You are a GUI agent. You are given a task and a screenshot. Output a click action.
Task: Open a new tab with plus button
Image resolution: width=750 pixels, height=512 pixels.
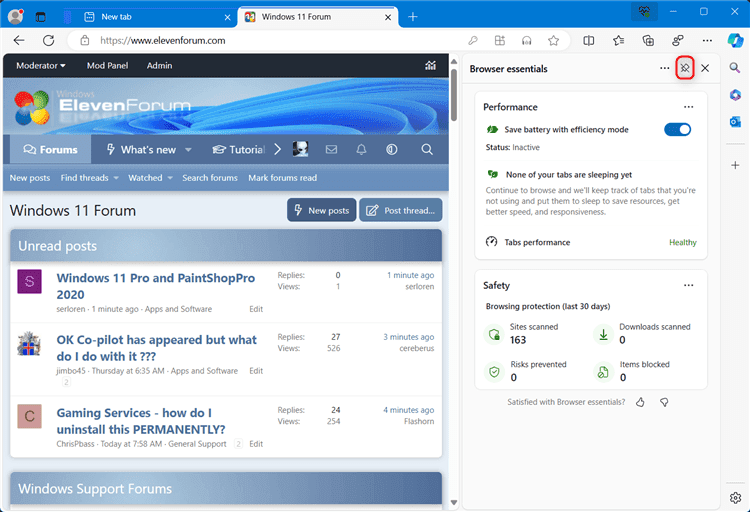[413, 17]
